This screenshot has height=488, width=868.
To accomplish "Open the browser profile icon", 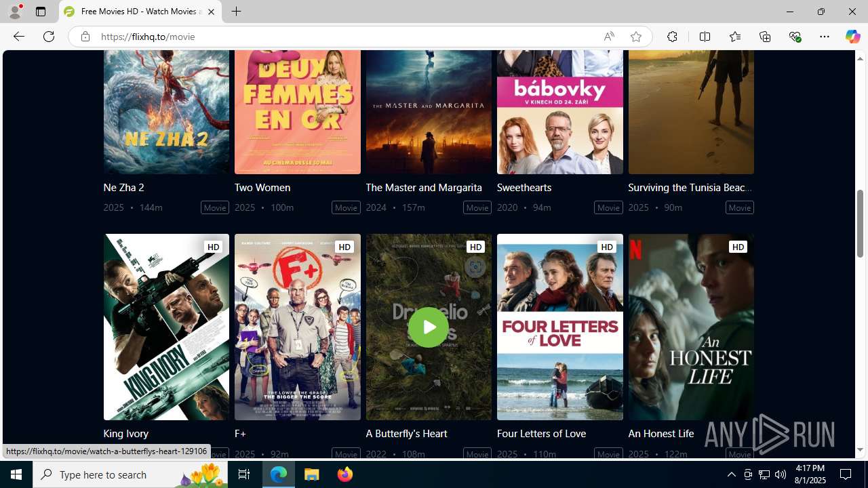I will (x=15, y=12).
